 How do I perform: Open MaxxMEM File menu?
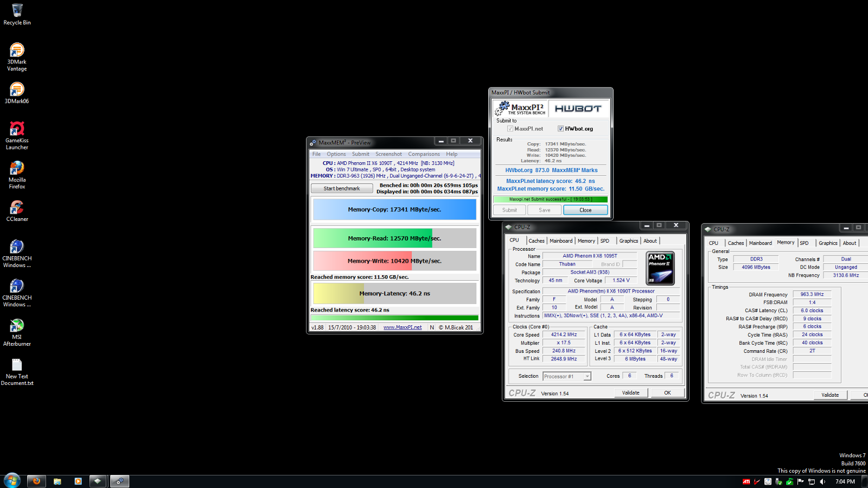click(x=316, y=154)
